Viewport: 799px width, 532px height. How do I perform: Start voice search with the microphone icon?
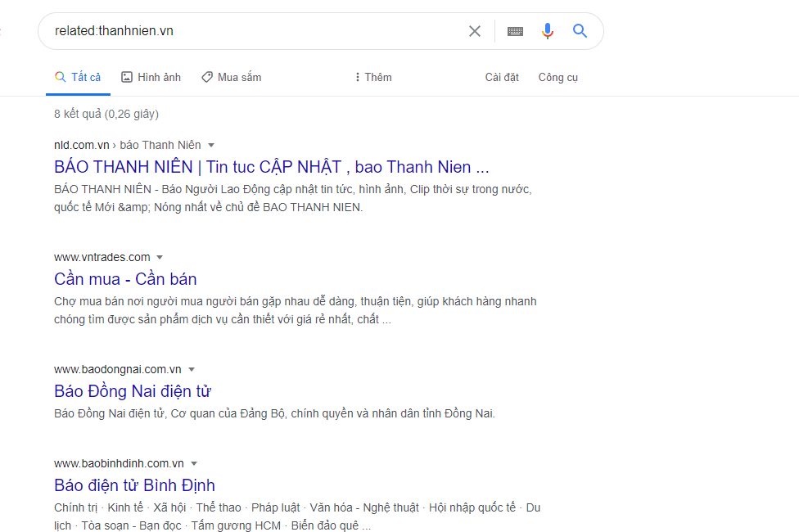coord(548,31)
